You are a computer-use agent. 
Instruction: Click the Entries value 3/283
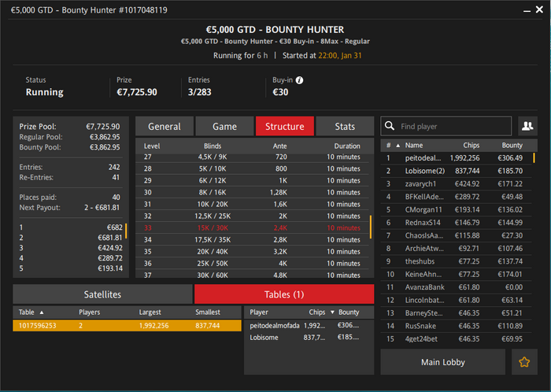pyautogui.click(x=200, y=92)
